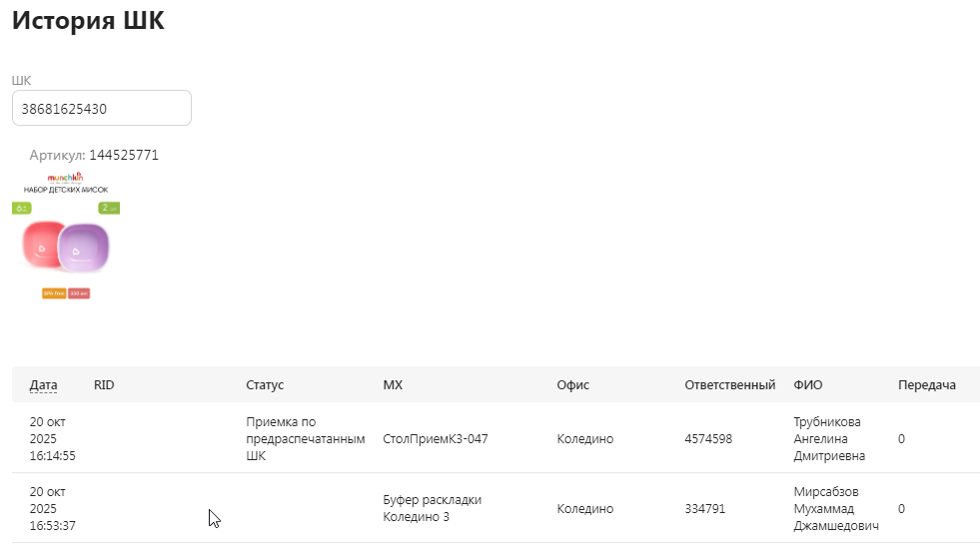The width and height of the screenshot is (980, 557).
Task: Select the 16:14:55 date cell
Action: tap(53, 438)
